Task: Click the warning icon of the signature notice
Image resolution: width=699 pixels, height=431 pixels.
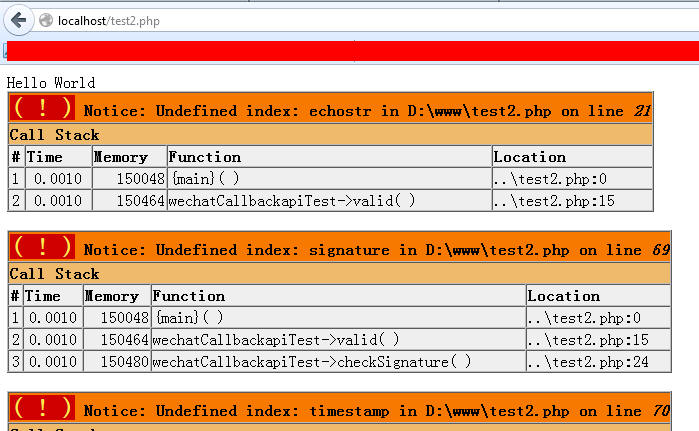Action: [42, 247]
